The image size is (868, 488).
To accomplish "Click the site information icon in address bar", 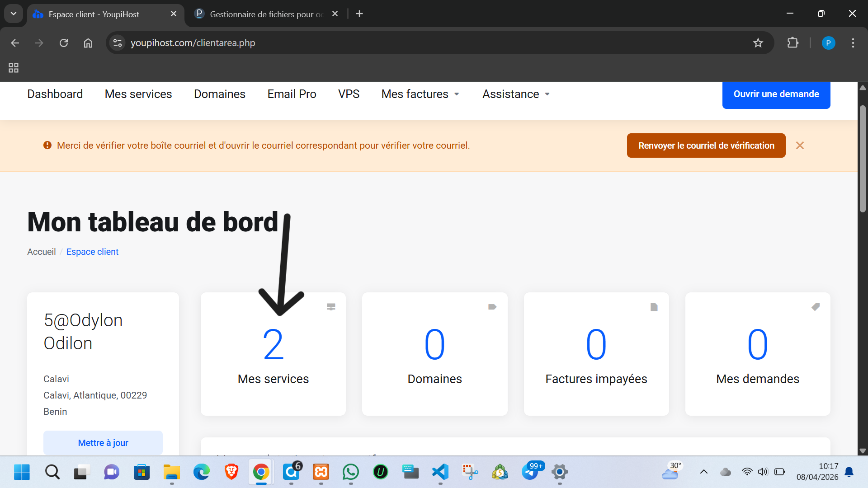I will [x=118, y=43].
